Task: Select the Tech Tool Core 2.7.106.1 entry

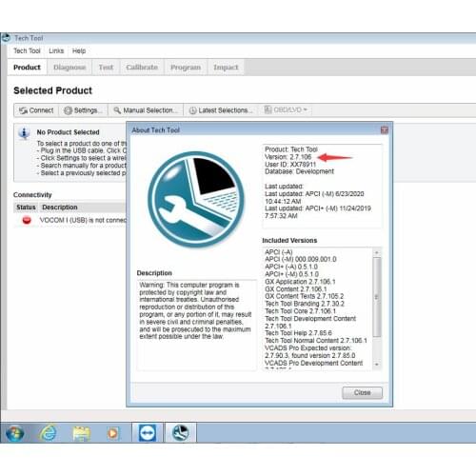Action: [x=300, y=311]
